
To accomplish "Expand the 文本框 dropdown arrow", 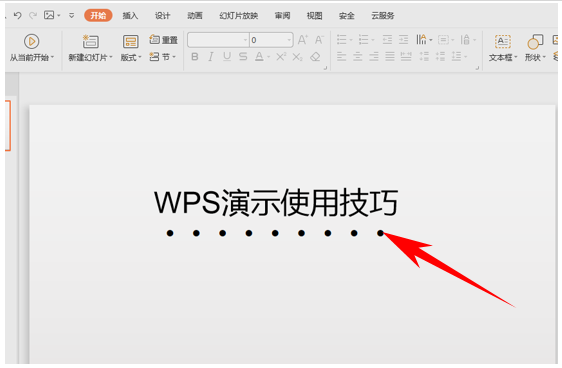I will coord(516,57).
